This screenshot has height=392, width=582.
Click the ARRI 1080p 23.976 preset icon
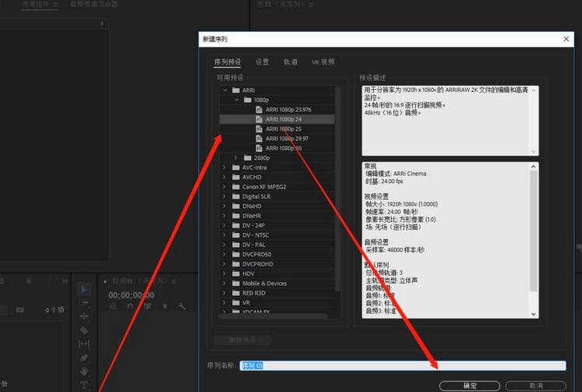click(x=259, y=110)
